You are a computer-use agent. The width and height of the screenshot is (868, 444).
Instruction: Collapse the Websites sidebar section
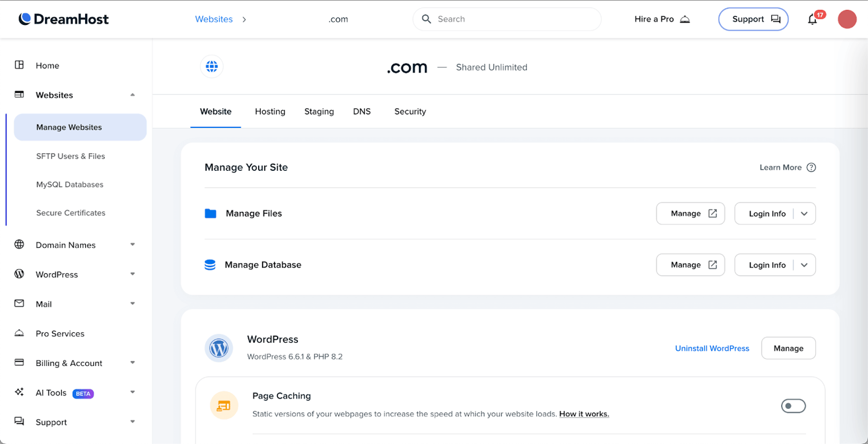pyautogui.click(x=133, y=94)
